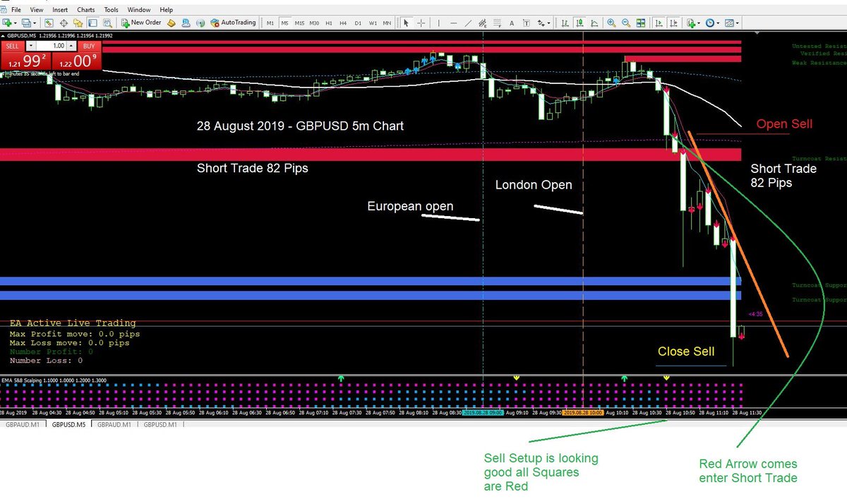Show the Data Window panel
Image resolution: width=847 pixels, height=504 pixels.
pos(64,23)
